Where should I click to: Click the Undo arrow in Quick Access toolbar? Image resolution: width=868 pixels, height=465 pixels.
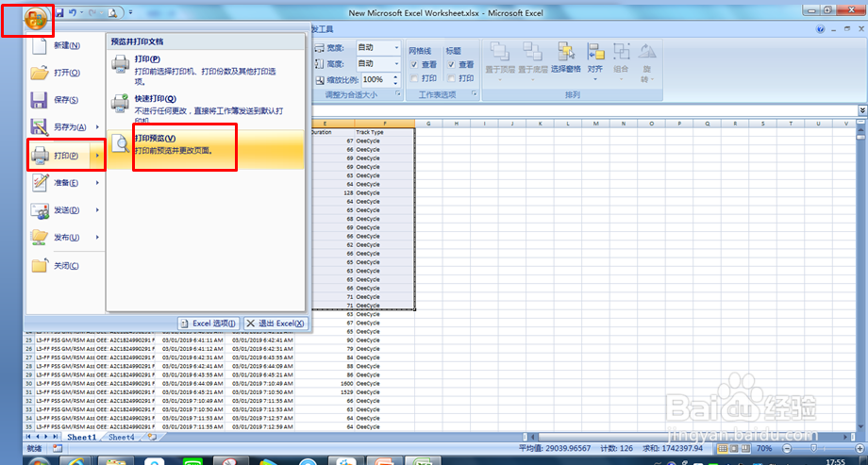click(x=73, y=12)
